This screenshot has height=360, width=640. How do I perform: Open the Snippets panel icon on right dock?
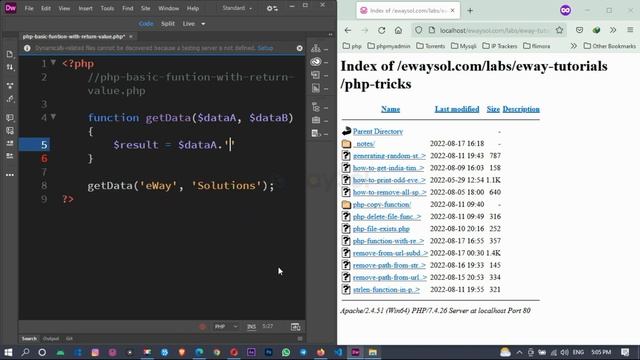(316, 133)
